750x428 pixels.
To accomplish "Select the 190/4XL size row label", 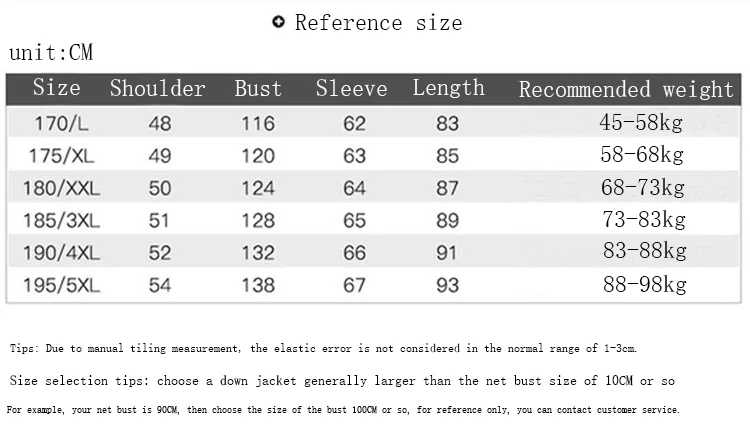I will click(61, 253).
